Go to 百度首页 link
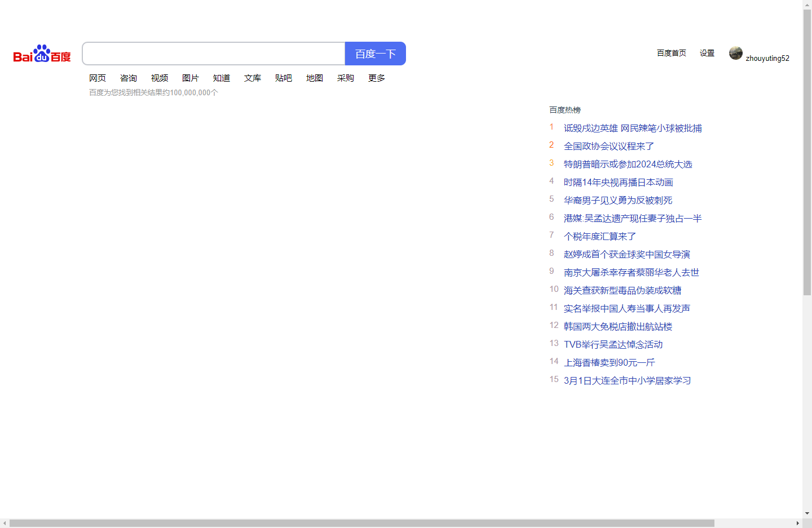Viewport: 812px width, 528px height. pyautogui.click(x=672, y=53)
